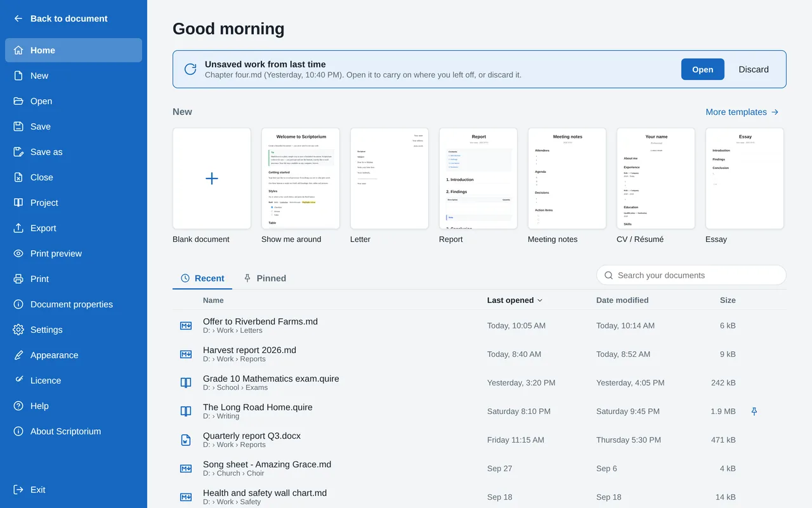Sort by the Date modified column
Screen dimensions: 812x508
click(622, 300)
